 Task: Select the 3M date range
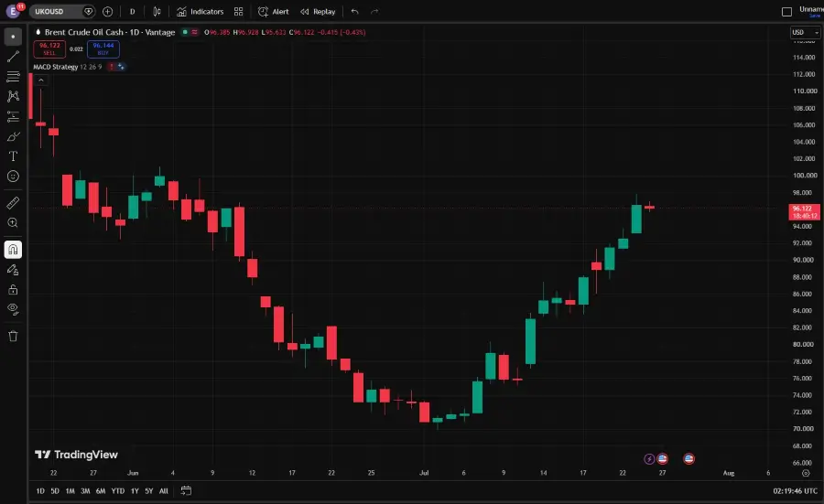pos(85,491)
